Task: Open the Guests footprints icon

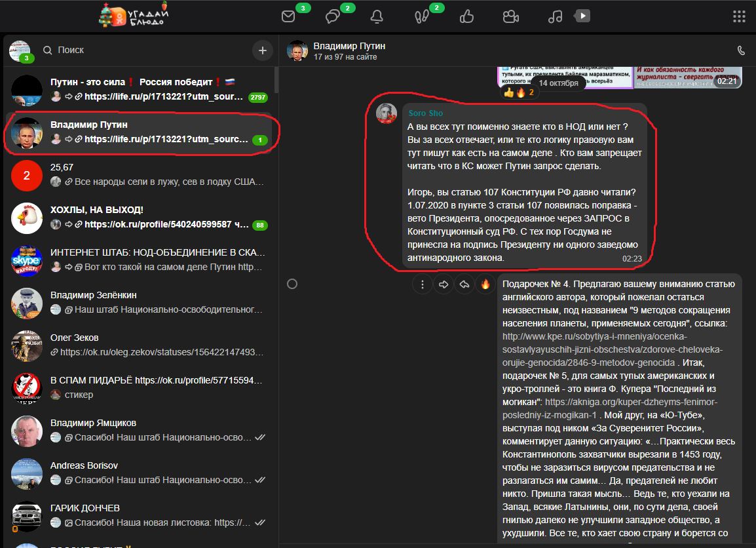Action: tap(421, 17)
